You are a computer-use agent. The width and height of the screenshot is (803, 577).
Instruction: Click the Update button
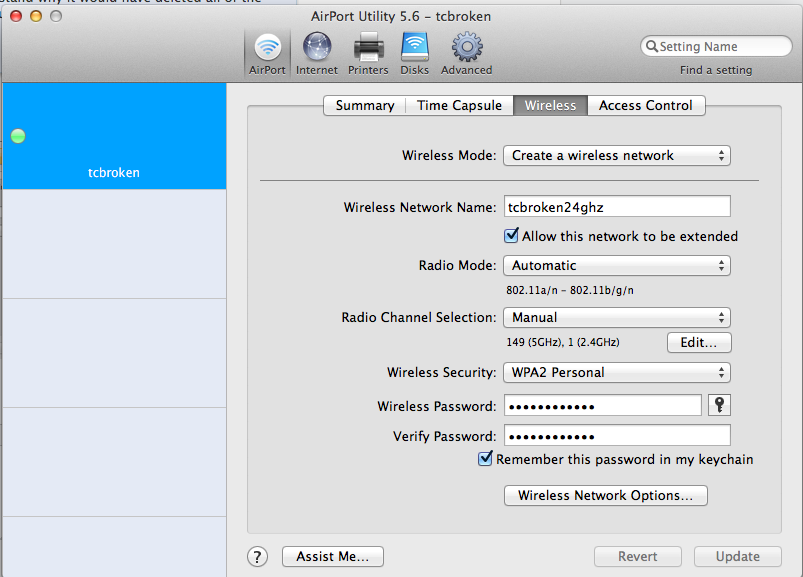coord(738,557)
